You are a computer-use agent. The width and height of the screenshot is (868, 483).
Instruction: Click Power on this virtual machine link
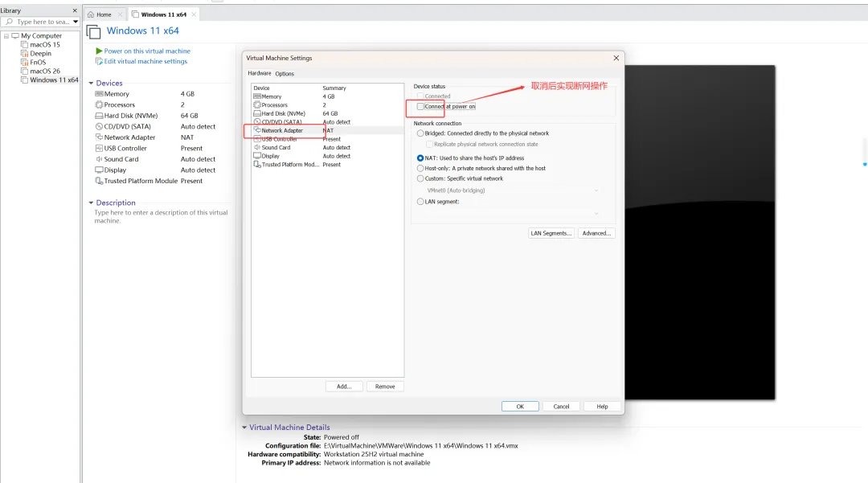[x=147, y=51]
